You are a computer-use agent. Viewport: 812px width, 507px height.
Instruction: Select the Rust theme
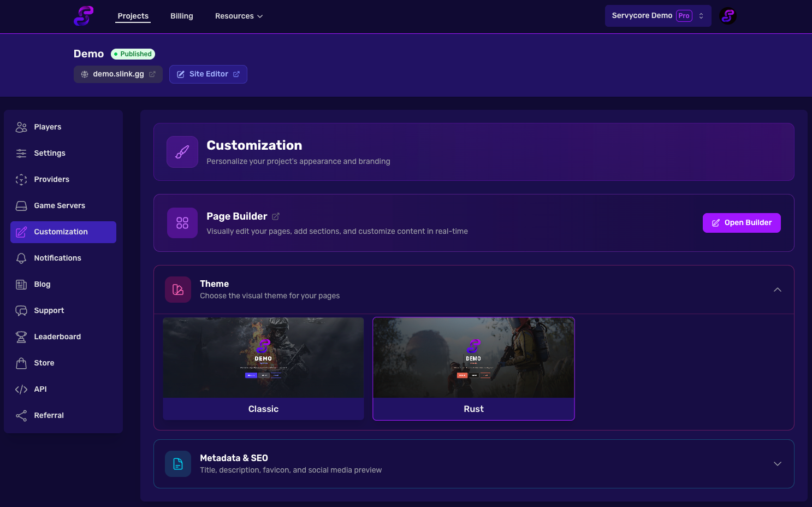point(473,369)
